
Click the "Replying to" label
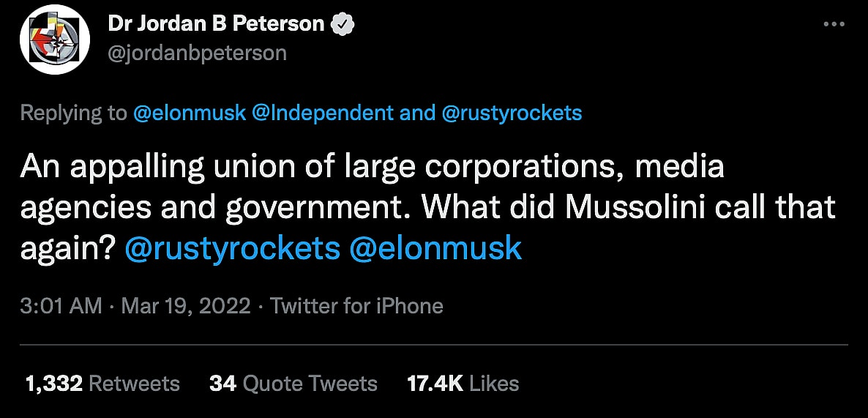tap(74, 113)
